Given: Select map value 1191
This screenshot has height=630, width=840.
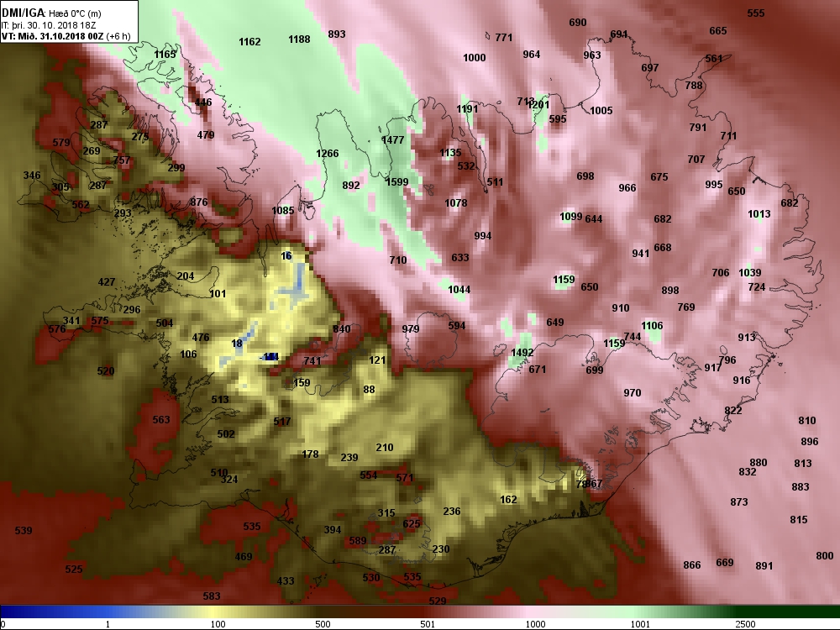Looking at the screenshot, I should click(x=467, y=109).
